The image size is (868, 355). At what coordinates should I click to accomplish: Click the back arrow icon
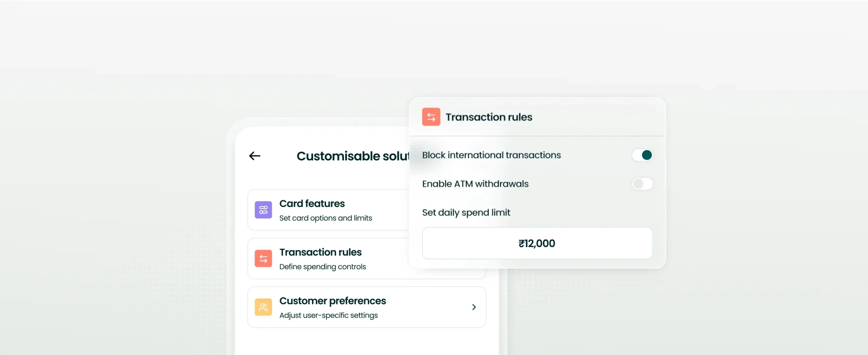pos(255,155)
